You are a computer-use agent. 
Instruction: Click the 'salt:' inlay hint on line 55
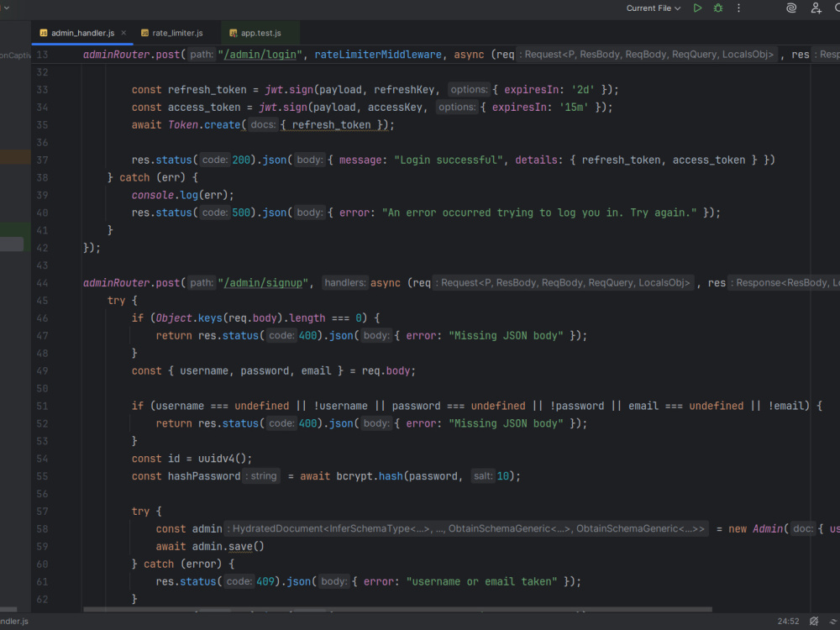coord(483,476)
